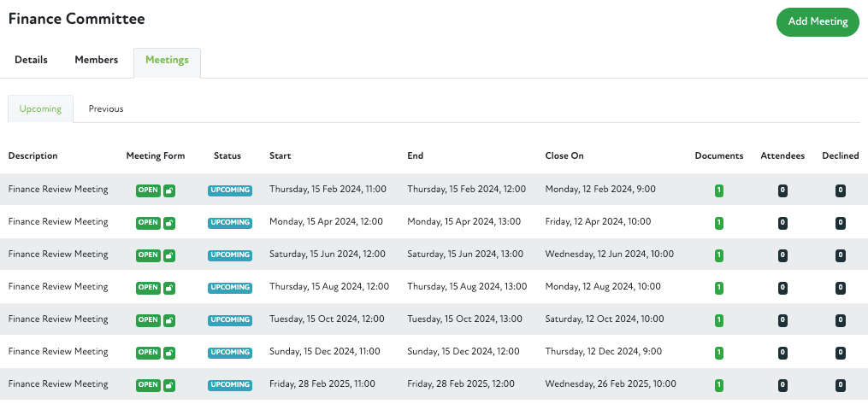Show the Previous meetings sub-tab
868x404 pixels.
pyautogui.click(x=106, y=108)
